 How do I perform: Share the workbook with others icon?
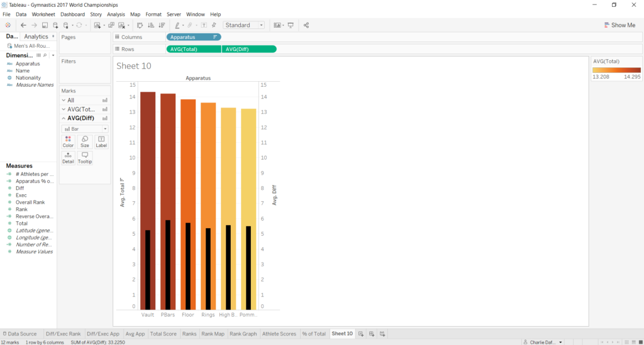pos(306,25)
